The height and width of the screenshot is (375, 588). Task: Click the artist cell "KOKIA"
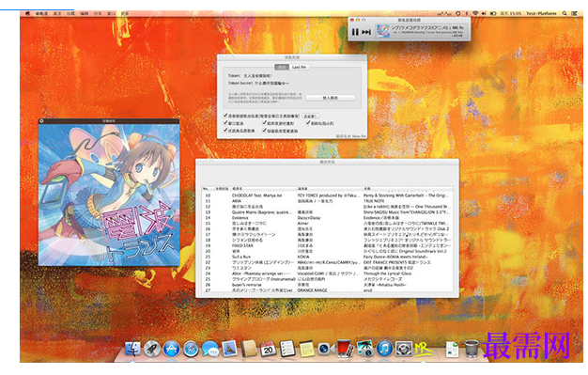[303, 257]
